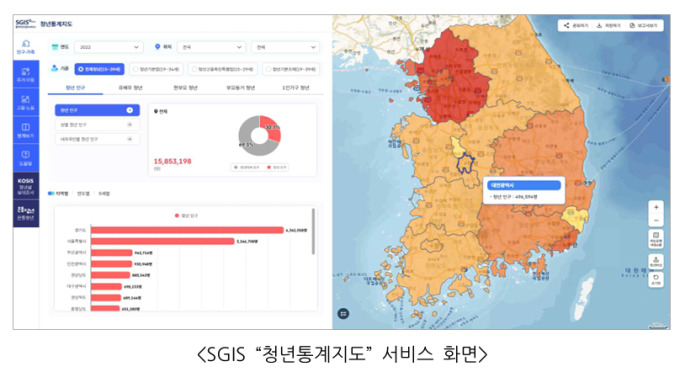The height and width of the screenshot is (372, 680).
Task: Click the map reset refresh icon
Action: [x=656, y=279]
